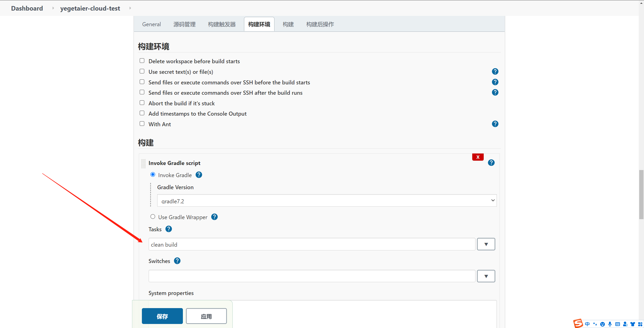Show help next to Use Gradle Wrapper
This screenshot has height=328, width=644.
(214, 217)
